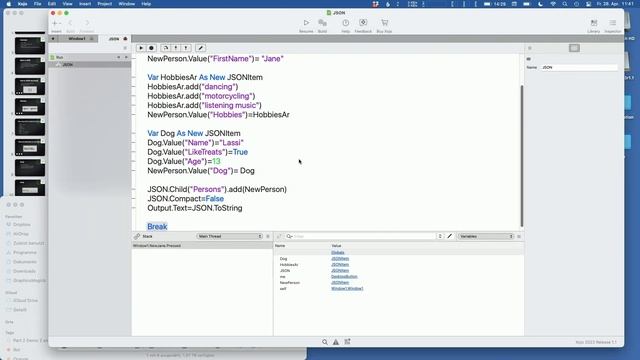Go back with toolbar Back arrow
640x360 pixels.
pos(70,23)
